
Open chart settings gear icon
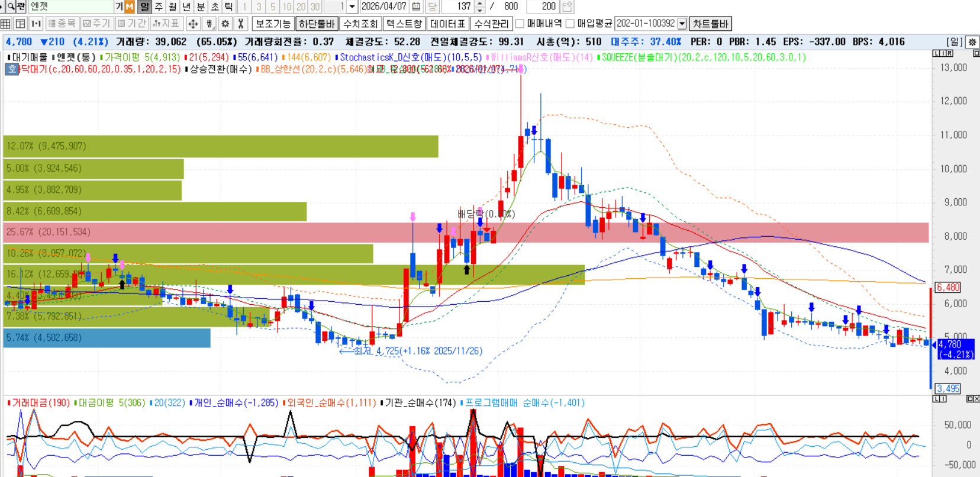[225, 24]
